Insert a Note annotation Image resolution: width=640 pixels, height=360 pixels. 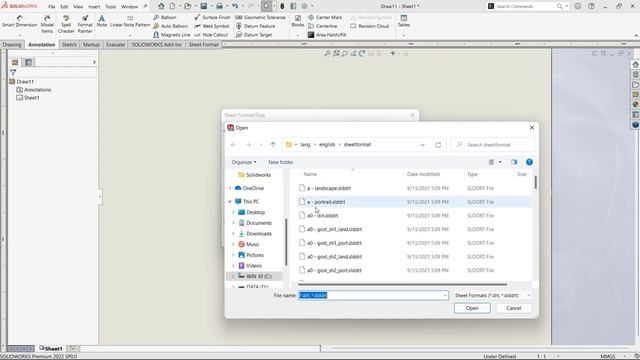tap(102, 21)
